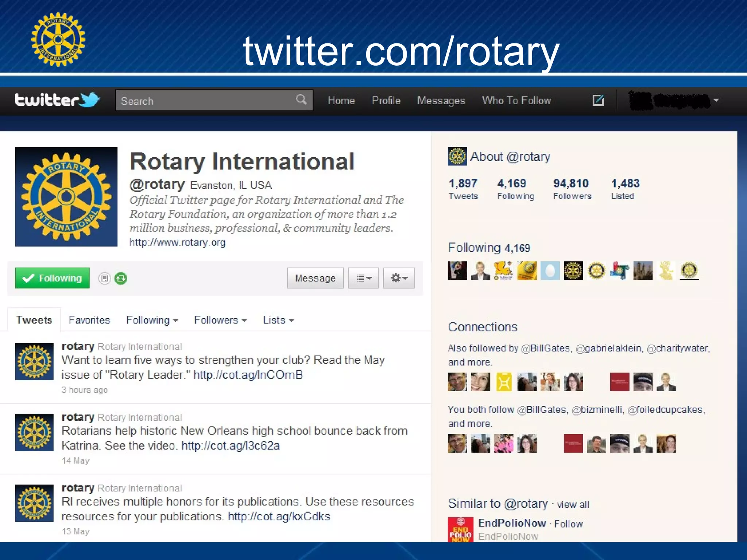Click the Message button

tap(315, 278)
